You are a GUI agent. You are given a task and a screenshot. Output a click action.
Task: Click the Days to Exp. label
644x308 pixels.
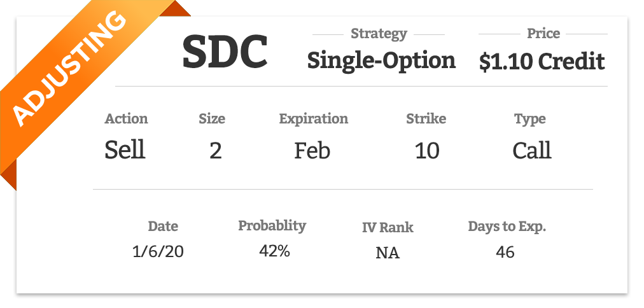[507, 227]
